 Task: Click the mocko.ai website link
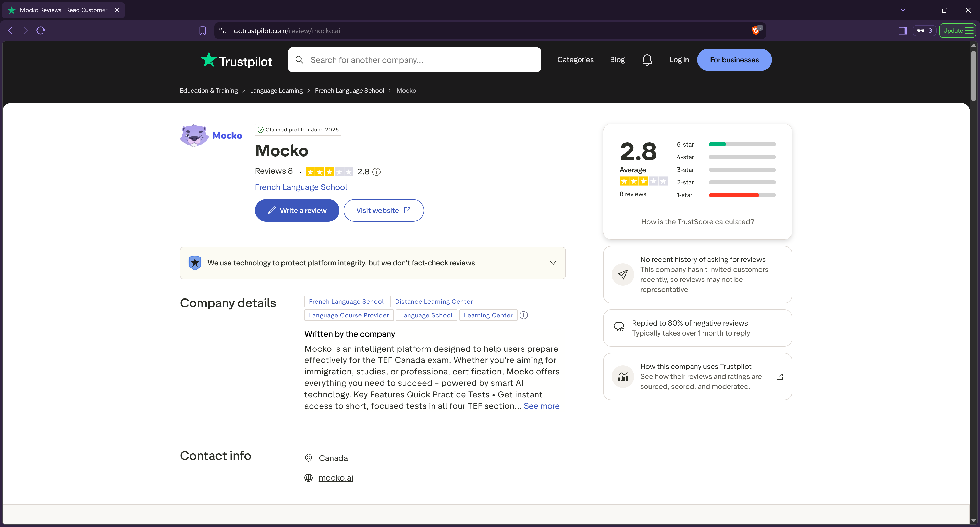pyautogui.click(x=336, y=477)
